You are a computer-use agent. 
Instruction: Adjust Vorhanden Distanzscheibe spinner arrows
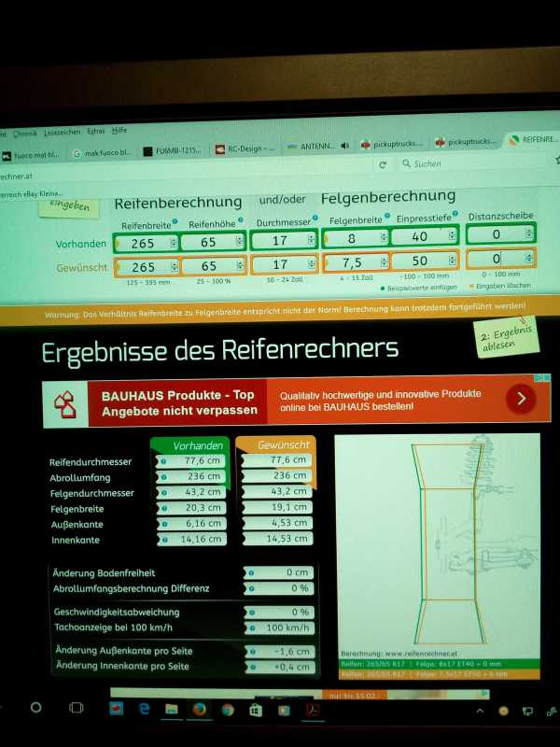pos(529,233)
